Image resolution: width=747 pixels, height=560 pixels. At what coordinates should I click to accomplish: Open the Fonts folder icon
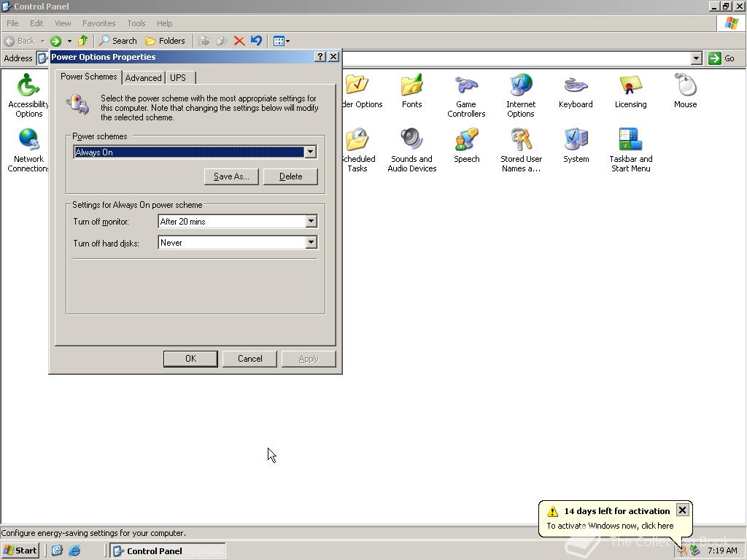411,90
